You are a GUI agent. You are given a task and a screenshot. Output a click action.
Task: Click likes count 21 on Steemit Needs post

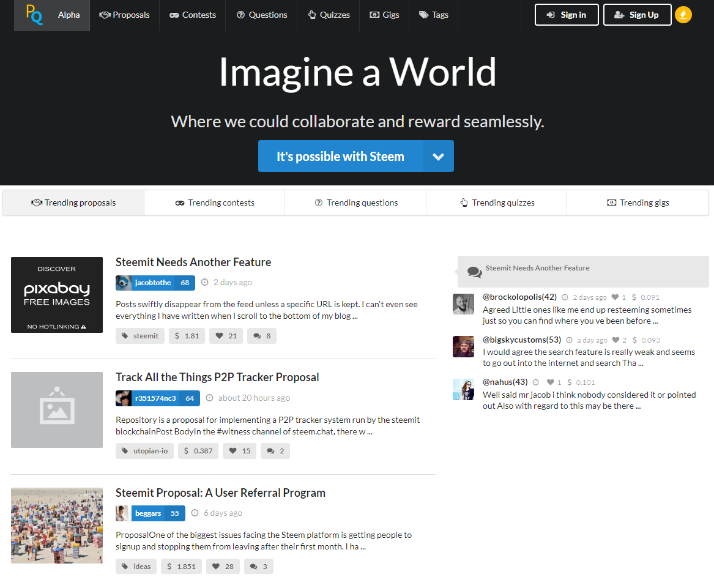point(226,336)
